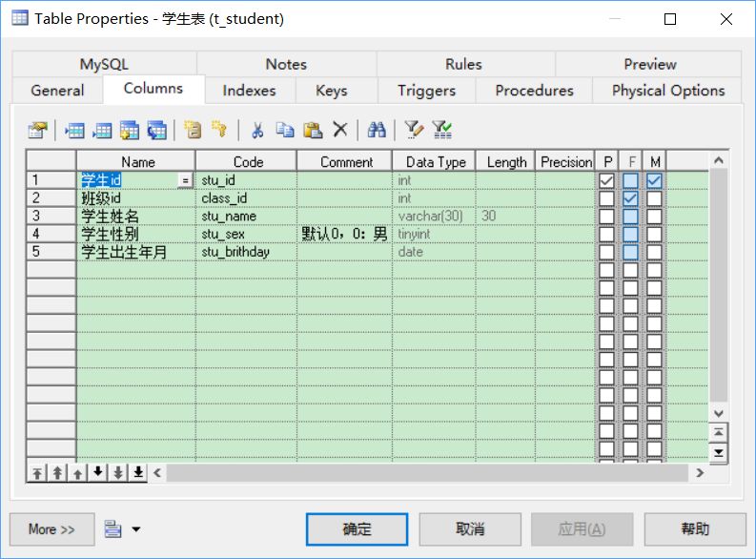Open the Triggers tab
Viewport: 756px width, 559px height.
[x=427, y=91]
